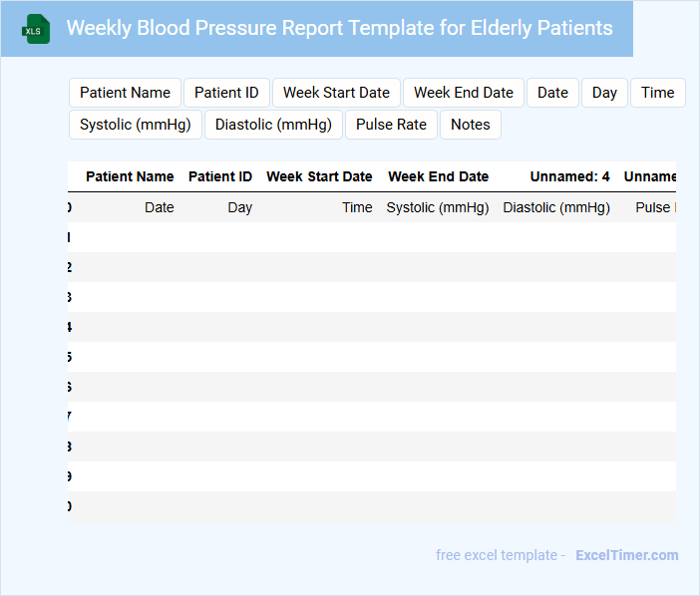Select the Week End Date column header

[438, 176]
